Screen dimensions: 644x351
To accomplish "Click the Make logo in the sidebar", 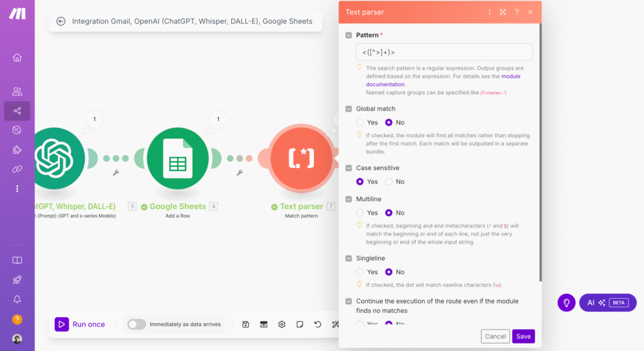I will [17, 14].
